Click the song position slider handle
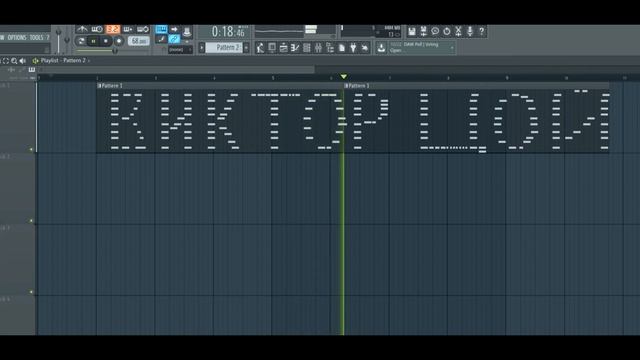Image resolution: width=640 pixels, height=360 pixels. (x=115, y=51)
